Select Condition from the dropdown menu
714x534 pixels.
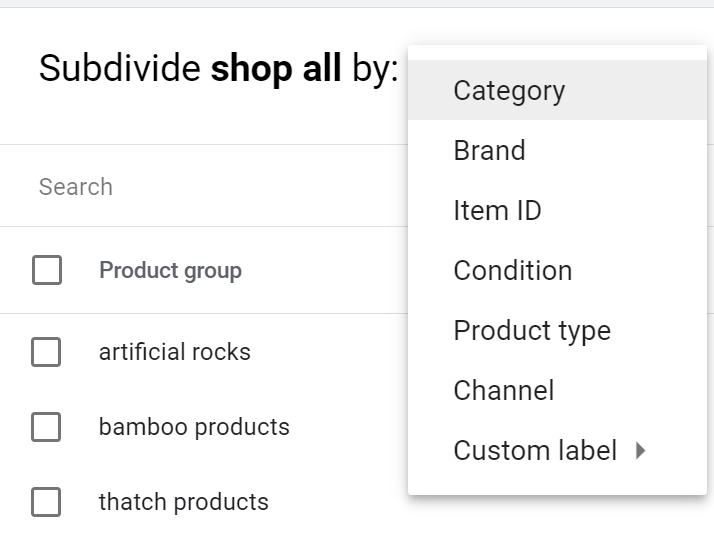point(512,271)
